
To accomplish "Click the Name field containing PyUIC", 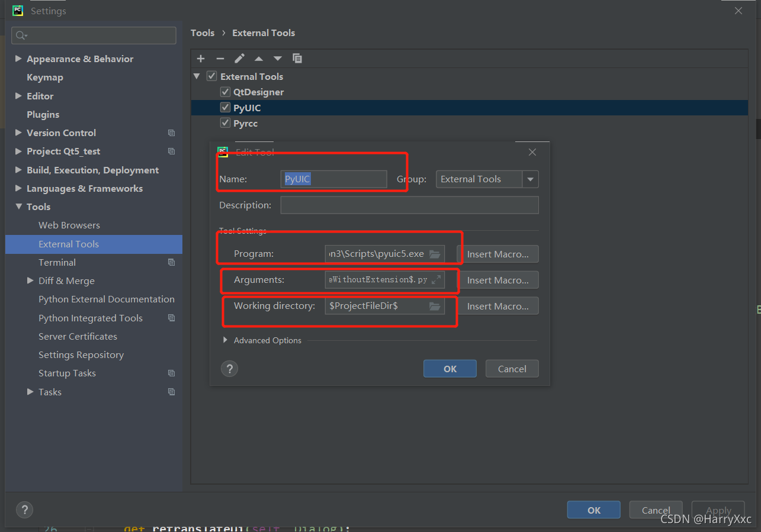I will pyautogui.click(x=333, y=179).
